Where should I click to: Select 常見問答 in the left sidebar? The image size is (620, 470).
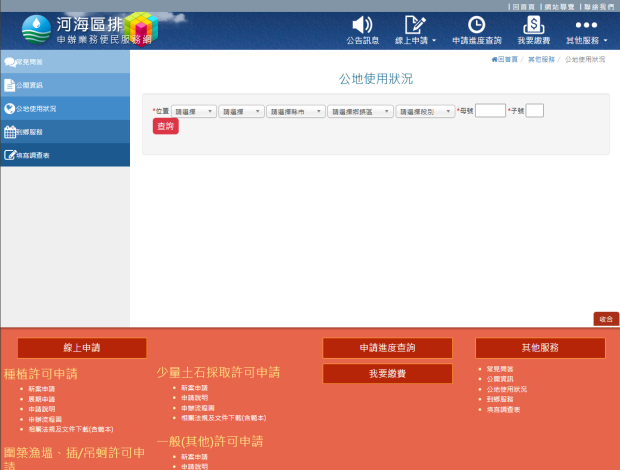pos(65,62)
